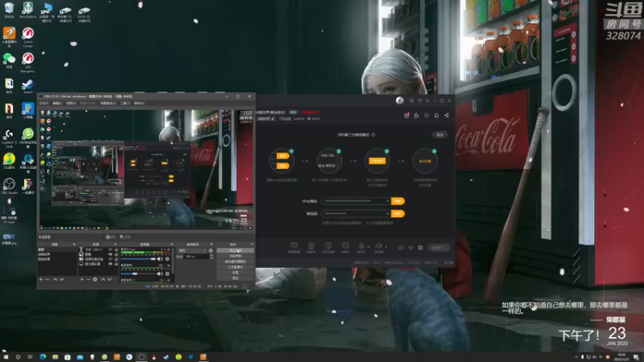Open the notification bell in Douyu window
The height and width of the screenshot is (362, 644).
coord(436,116)
